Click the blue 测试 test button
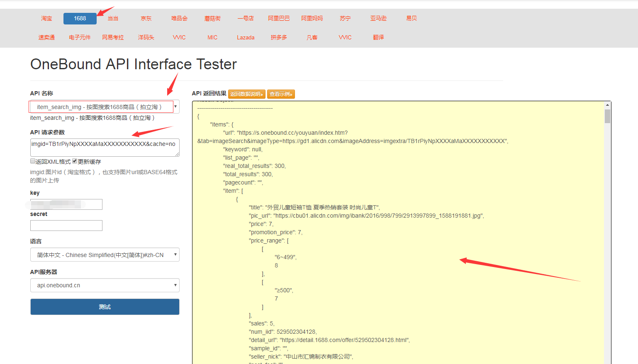 click(104, 307)
